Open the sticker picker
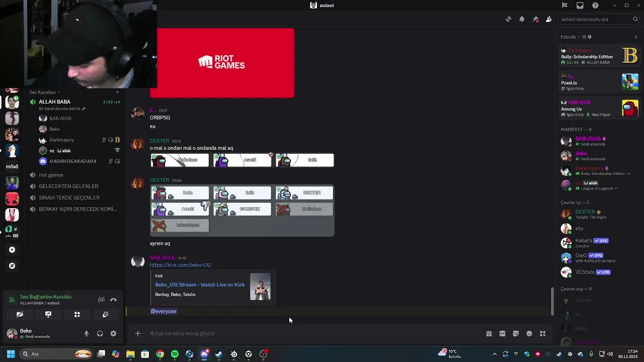The image size is (644, 362). (x=516, y=333)
